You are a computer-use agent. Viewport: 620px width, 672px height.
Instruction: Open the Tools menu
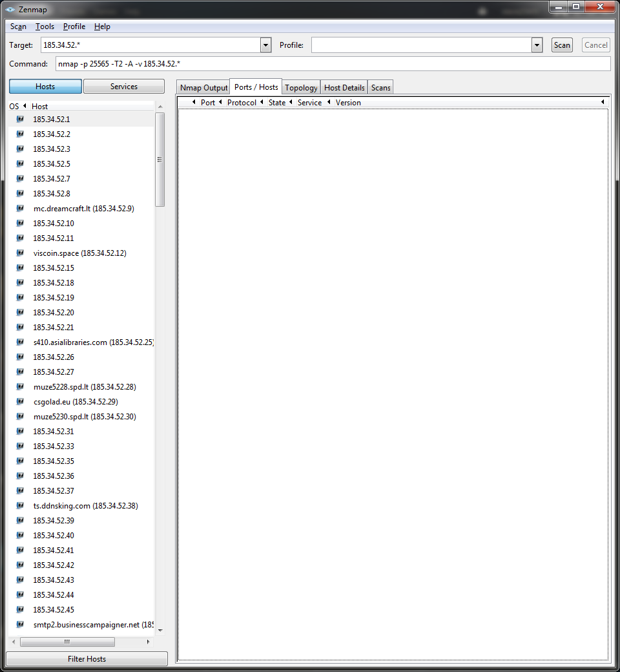45,26
